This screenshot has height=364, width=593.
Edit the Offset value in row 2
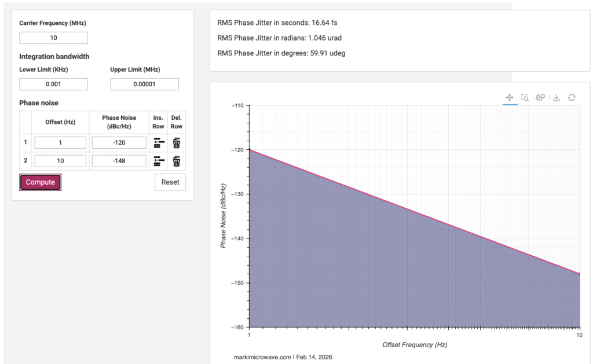pos(60,161)
